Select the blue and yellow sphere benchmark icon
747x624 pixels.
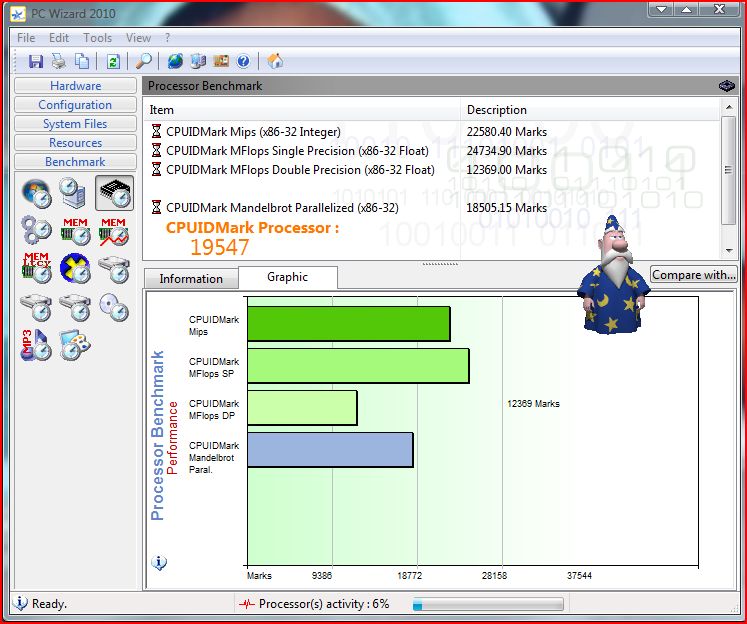coord(75,269)
